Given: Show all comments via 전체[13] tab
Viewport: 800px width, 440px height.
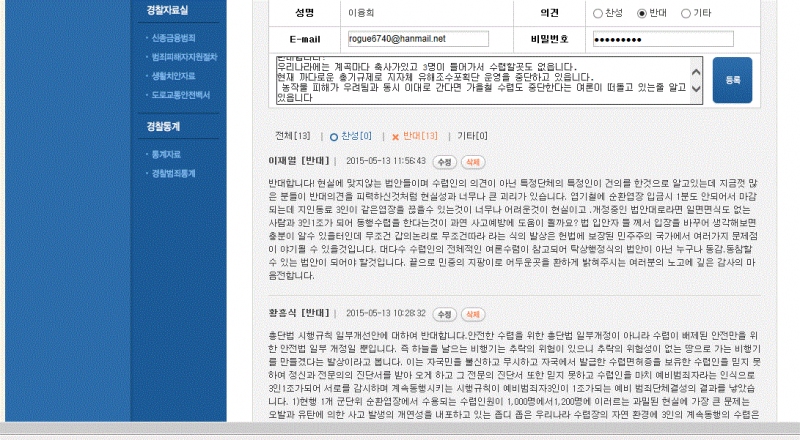Looking at the screenshot, I should pos(293,136).
